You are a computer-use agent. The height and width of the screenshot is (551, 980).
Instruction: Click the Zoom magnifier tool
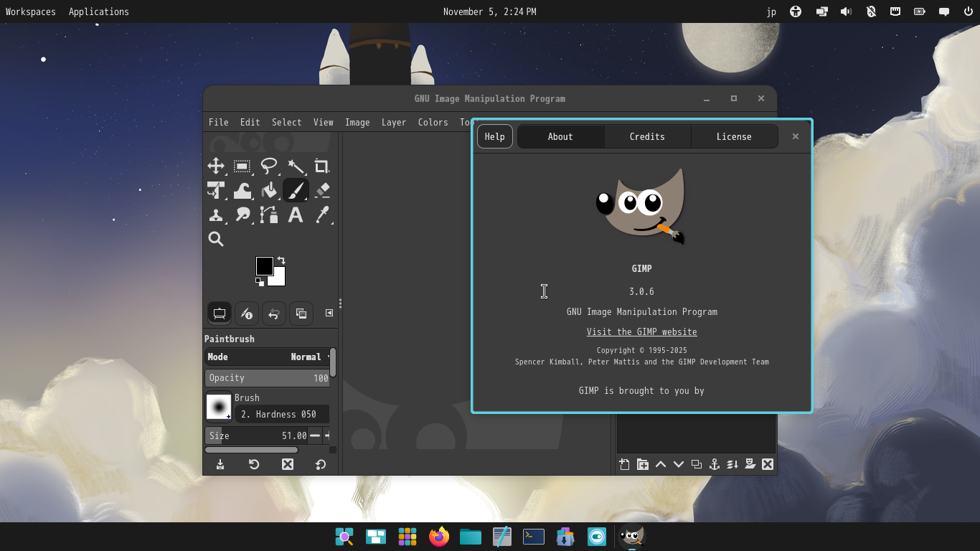click(216, 239)
